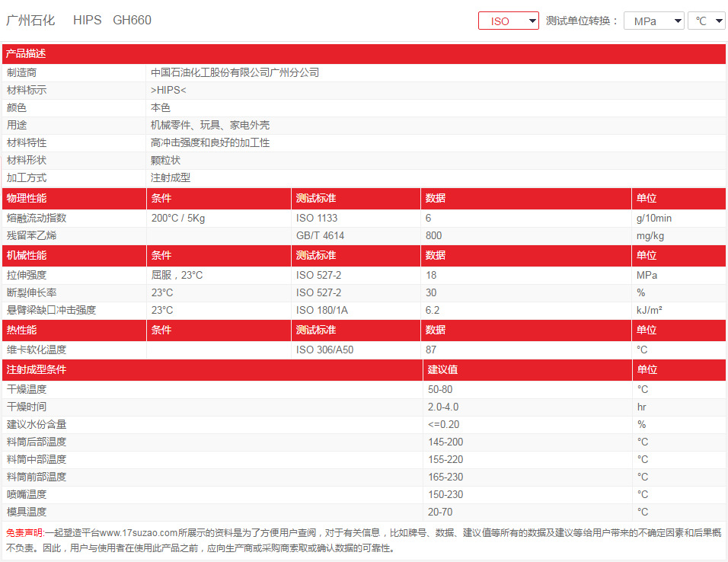Open the ℃ temperature unit dropdown
Viewport: 728px width, 562px height.
point(707,21)
